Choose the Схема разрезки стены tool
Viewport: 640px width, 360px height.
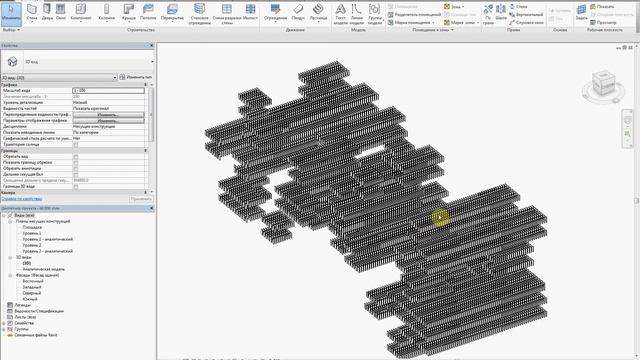coord(227,14)
